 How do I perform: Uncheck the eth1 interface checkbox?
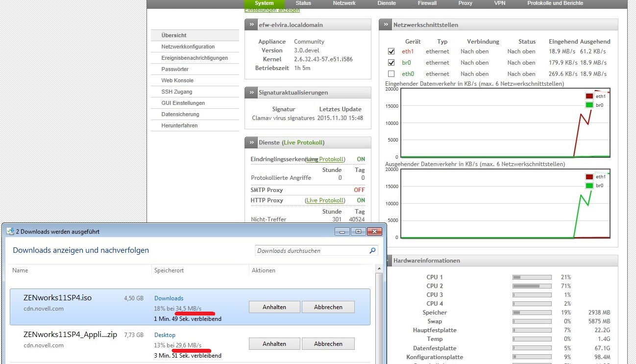[x=391, y=51]
